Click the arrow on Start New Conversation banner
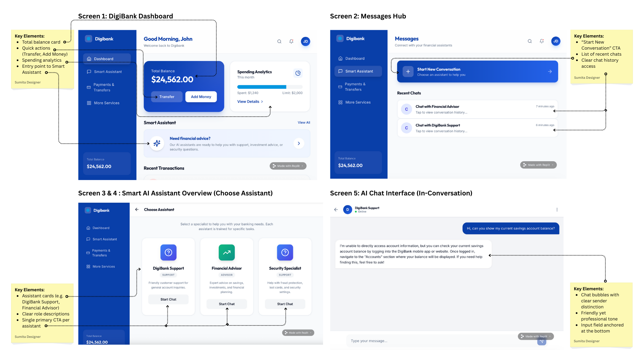The width and height of the screenshot is (644, 362). tap(550, 72)
